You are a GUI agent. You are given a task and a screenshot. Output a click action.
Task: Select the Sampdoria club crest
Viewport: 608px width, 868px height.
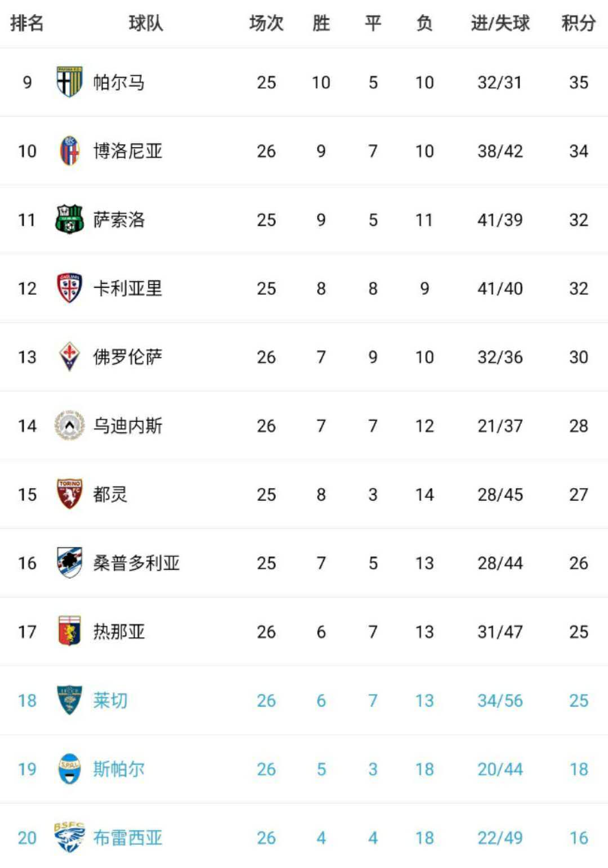(69, 563)
